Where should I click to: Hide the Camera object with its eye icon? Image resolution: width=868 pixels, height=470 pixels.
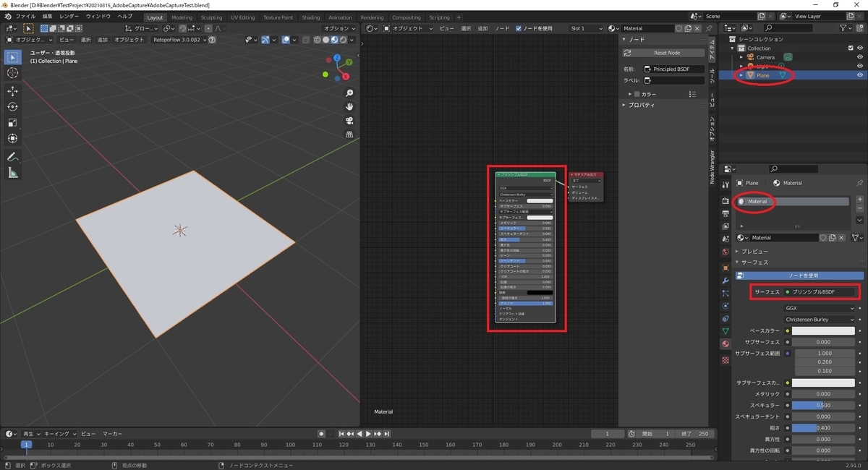point(860,57)
